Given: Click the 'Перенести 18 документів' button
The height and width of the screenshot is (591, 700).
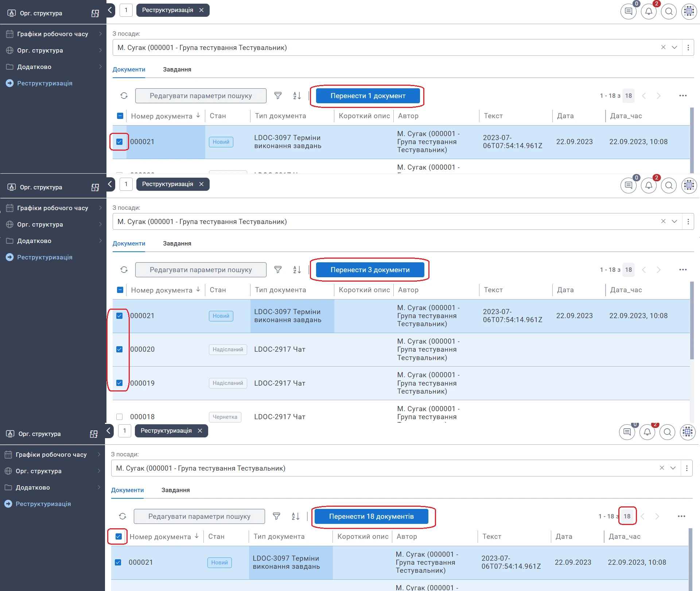Looking at the screenshot, I should click(371, 517).
